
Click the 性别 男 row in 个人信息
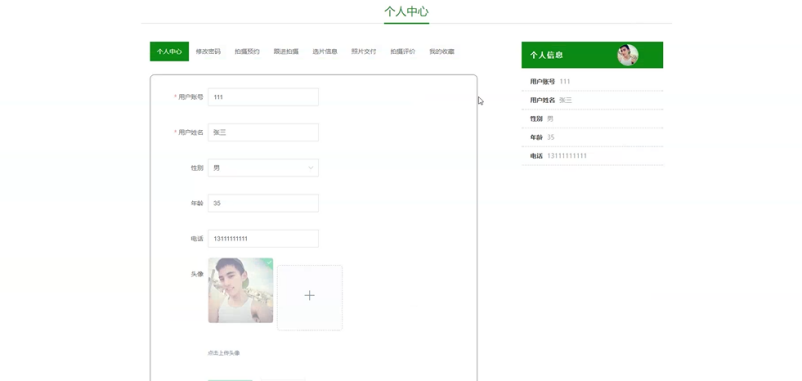[x=592, y=118]
